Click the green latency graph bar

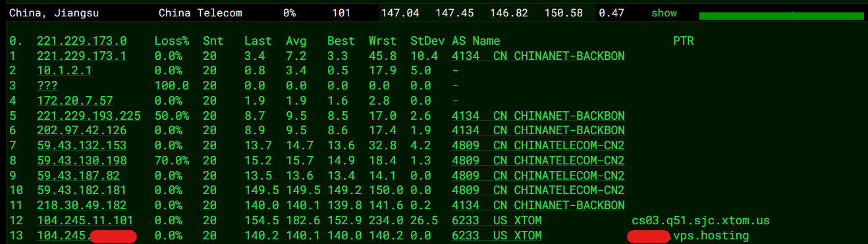782,16
